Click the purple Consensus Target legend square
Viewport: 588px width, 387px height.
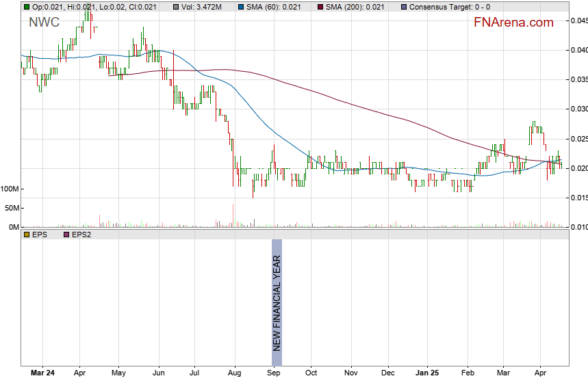403,7
